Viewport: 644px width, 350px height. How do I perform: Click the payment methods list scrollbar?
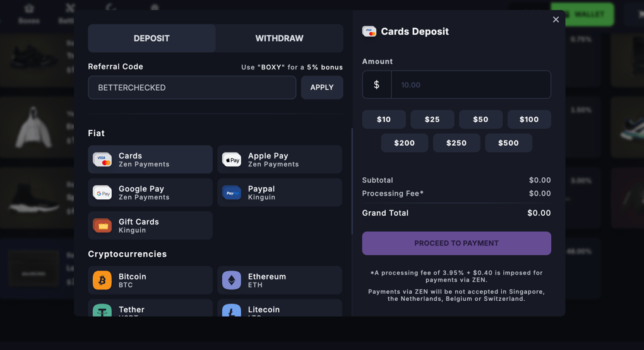click(x=352, y=181)
